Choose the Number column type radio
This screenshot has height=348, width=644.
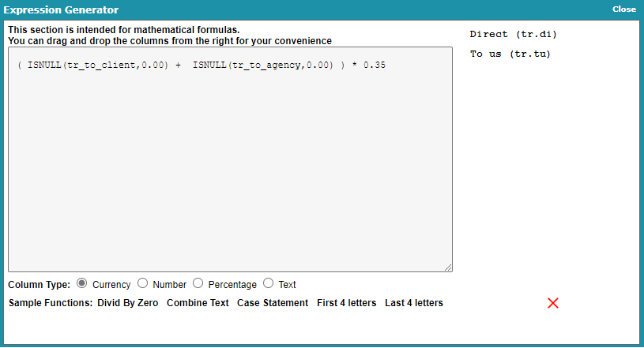(142, 283)
